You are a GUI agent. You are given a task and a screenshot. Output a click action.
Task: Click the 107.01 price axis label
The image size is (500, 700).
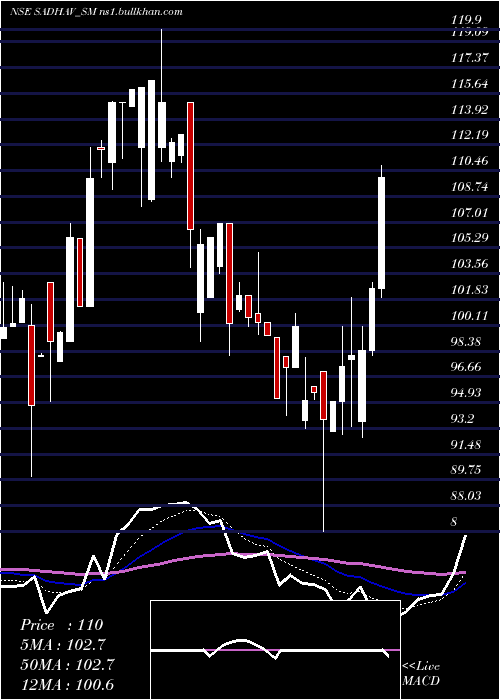click(469, 212)
